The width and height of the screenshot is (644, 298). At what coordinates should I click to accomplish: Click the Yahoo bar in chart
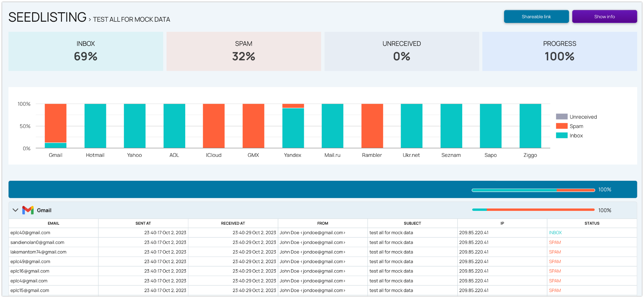pos(135,126)
